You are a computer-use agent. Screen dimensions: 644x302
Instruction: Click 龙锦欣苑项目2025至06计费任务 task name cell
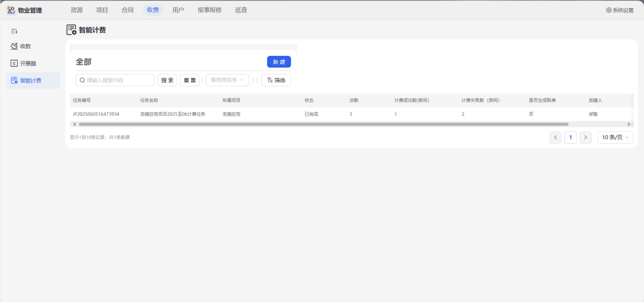(x=173, y=114)
